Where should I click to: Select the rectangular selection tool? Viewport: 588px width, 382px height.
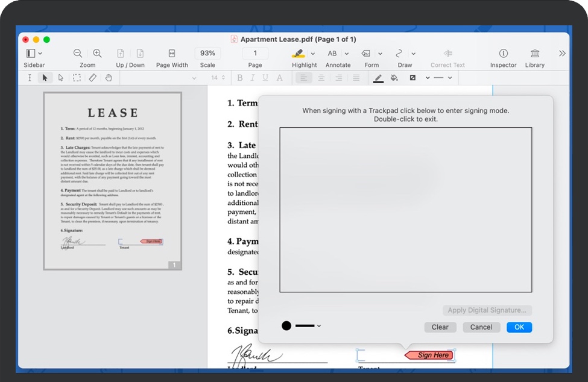click(x=77, y=77)
